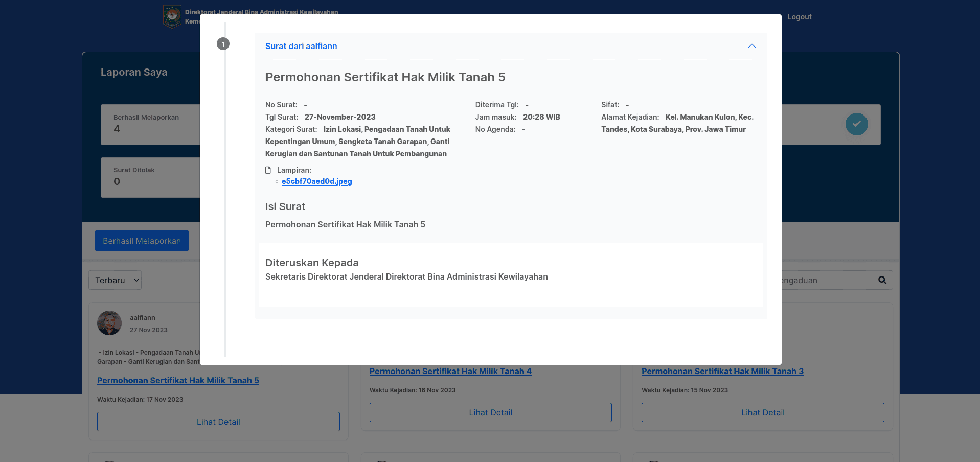Viewport: 980px width, 462px height.
Task: Open the Terbaru sort dropdown
Action: pos(115,280)
